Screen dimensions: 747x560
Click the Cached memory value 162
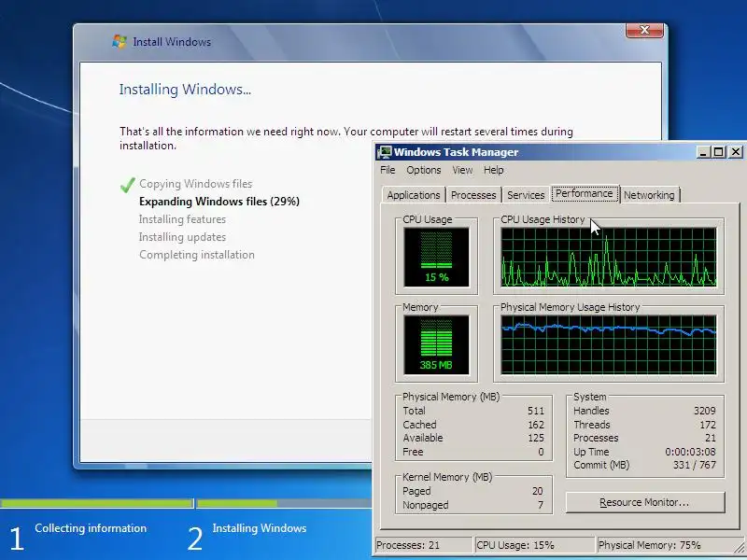pos(535,425)
